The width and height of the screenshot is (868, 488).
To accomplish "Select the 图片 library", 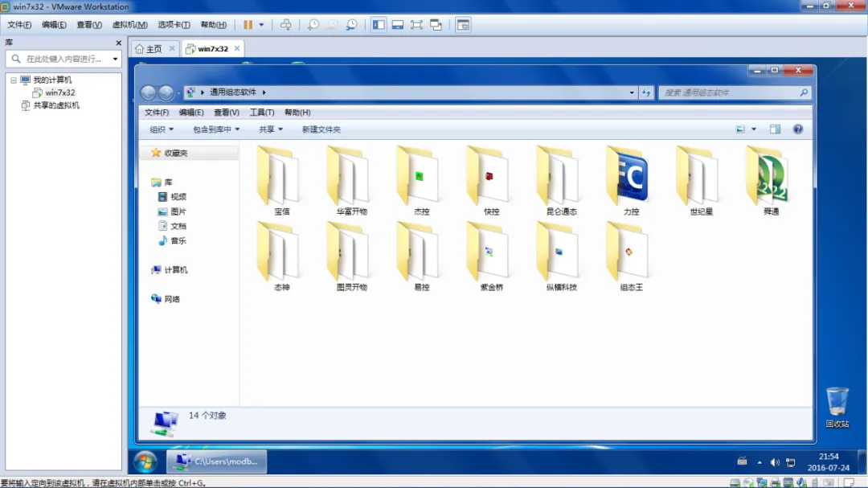I will 172,211.
